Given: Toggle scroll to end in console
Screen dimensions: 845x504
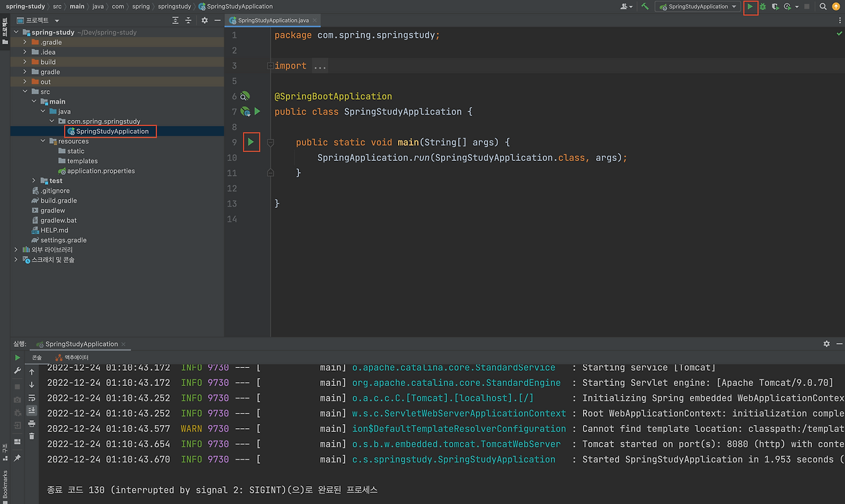Looking at the screenshot, I should click(x=32, y=410).
